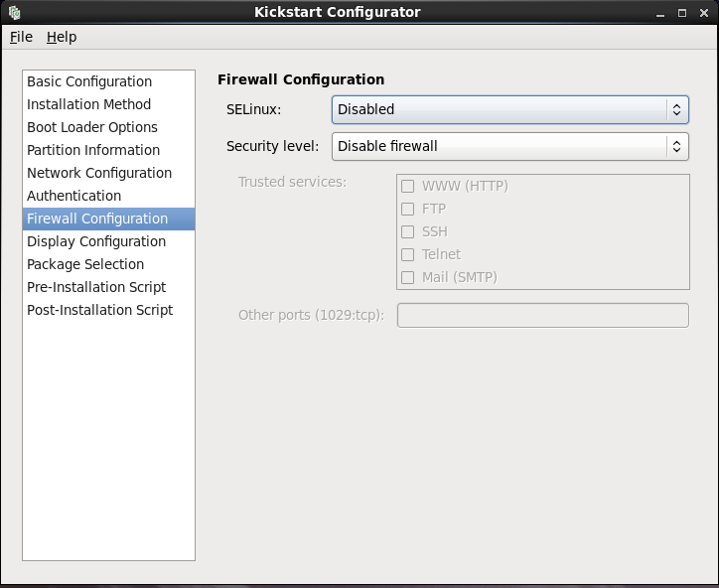The image size is (719, 588).
Task: Open the Authentication section
Action: [x=108, y=196]
